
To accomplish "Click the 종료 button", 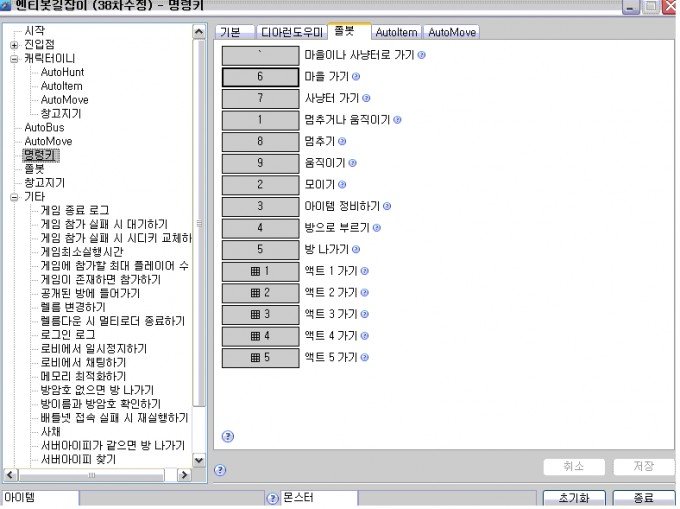I will pos(643,498).
